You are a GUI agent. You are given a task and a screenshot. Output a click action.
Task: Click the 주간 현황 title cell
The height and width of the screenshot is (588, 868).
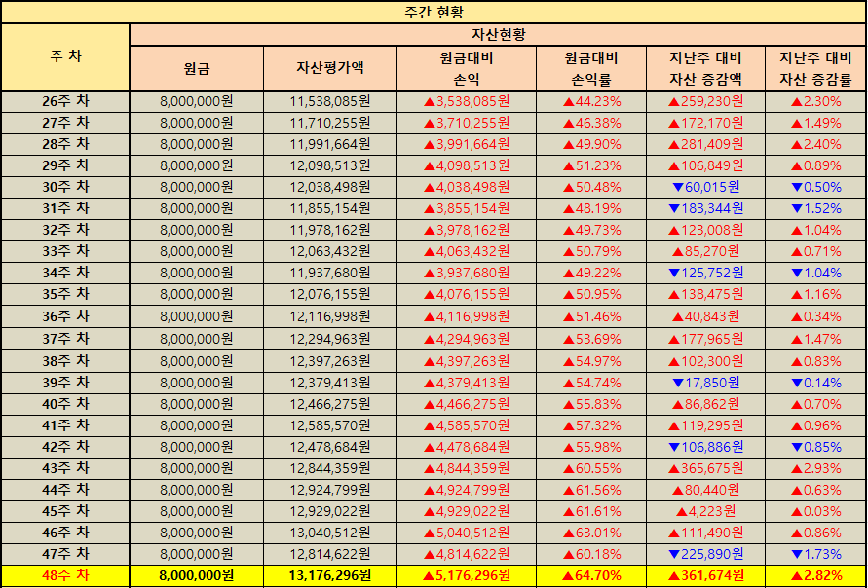point(434,12)
